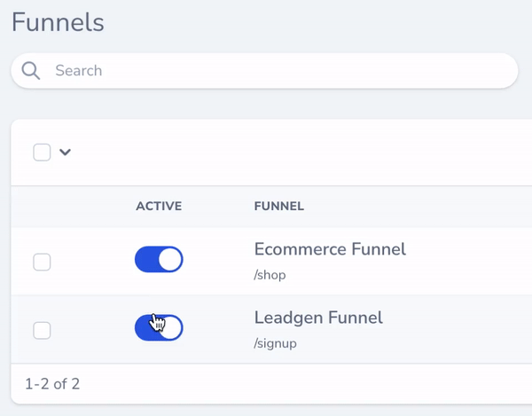Select the Leadgen Funnel row checkbox
The width and height of the screenshot is (532, 416).
(42, 330)
